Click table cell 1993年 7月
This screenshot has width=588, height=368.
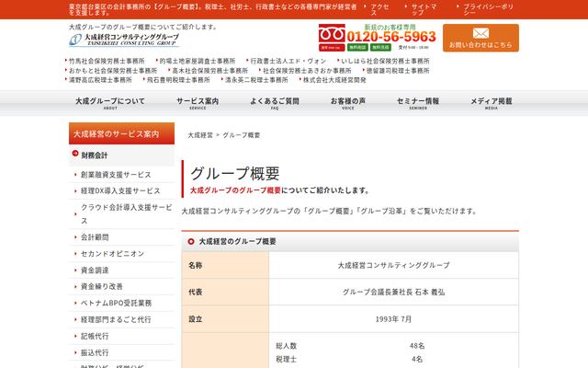393,319
